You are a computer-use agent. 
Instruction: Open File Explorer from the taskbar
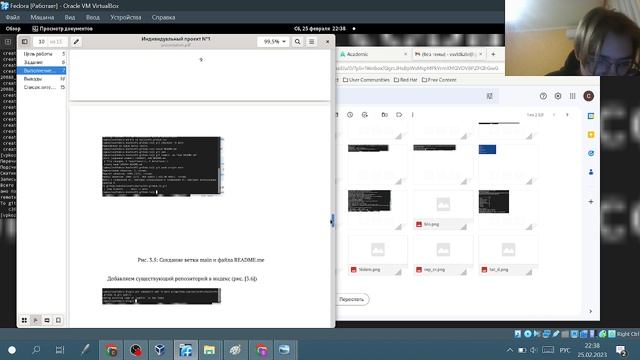pyautogui.click(x=209, y=350)
